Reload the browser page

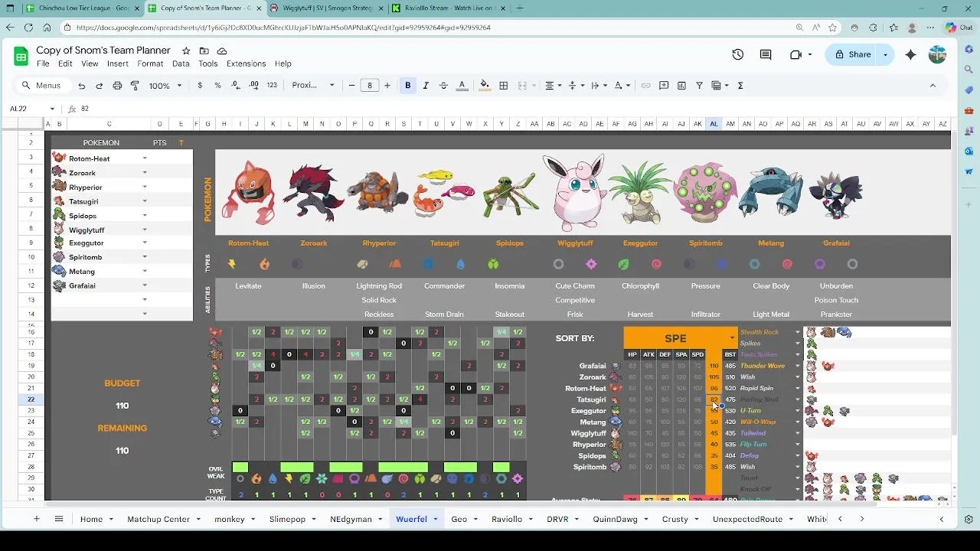click(28, 28)
